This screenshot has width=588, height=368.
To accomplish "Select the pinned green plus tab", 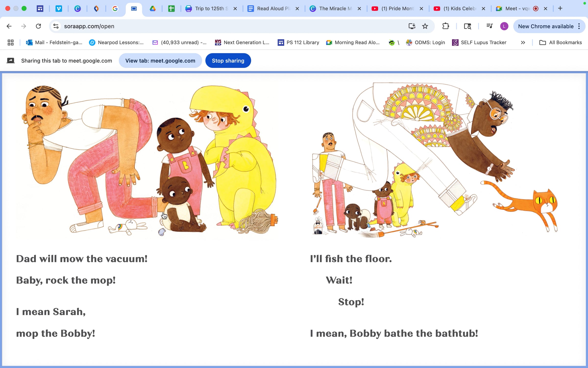I will (171, 9).
